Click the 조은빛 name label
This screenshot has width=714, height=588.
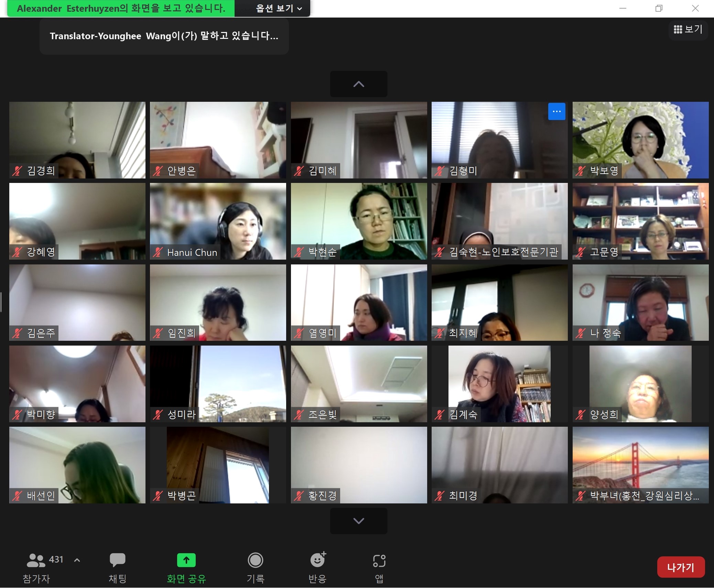coord(322,415)
